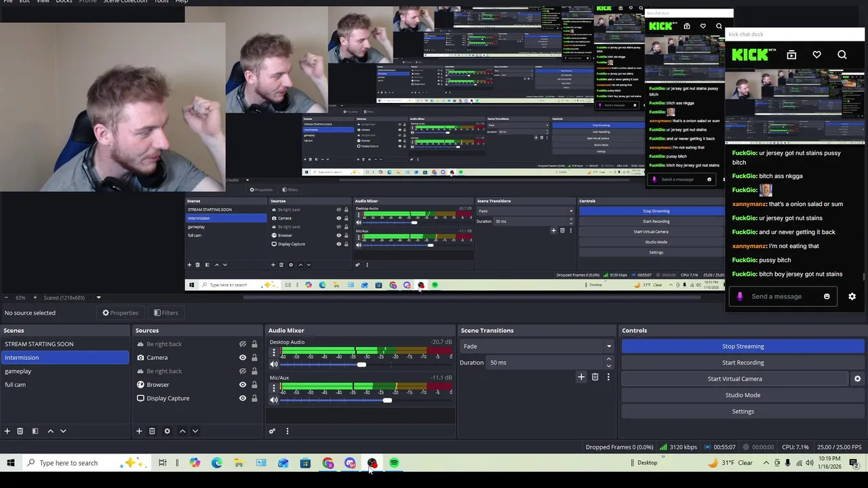Show hidden system tray icons chevron

point(766,463)
